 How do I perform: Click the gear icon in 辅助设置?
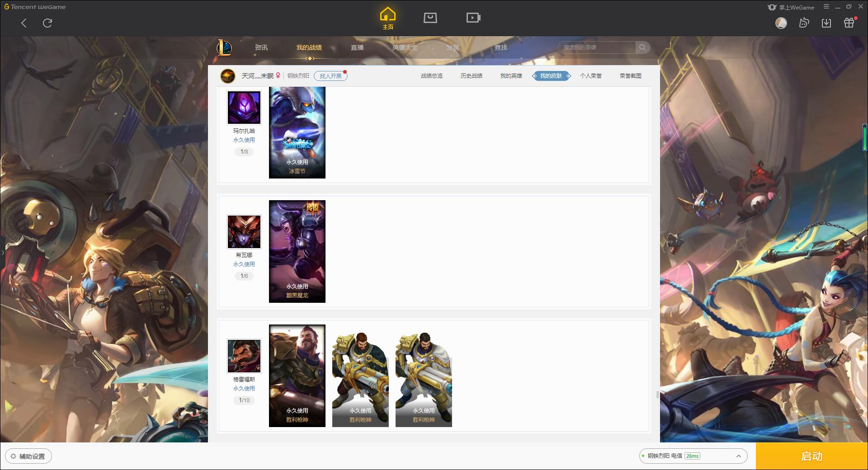pyautogui.click(x=14, y=456)
